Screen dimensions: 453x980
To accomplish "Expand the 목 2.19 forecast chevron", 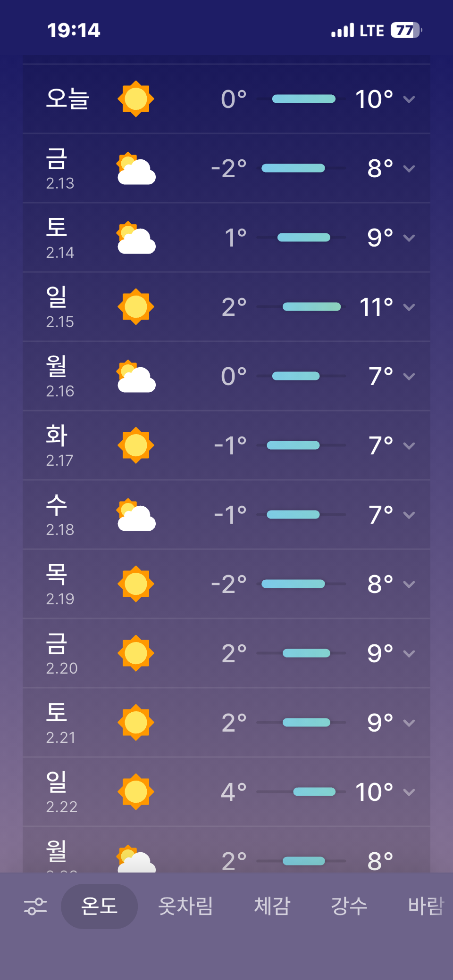I will (409, 585).
